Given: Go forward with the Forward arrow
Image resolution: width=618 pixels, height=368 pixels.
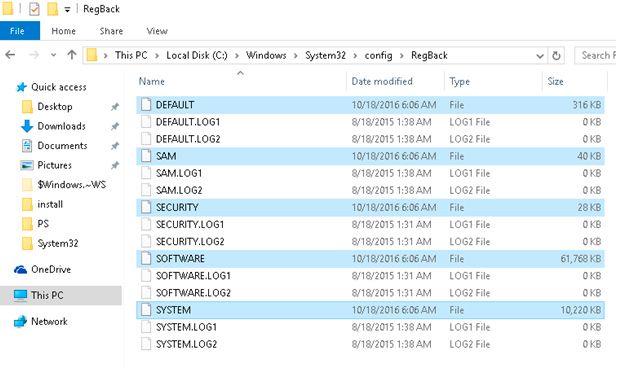Looking at the screenshot, I should [x=34, y=55].
